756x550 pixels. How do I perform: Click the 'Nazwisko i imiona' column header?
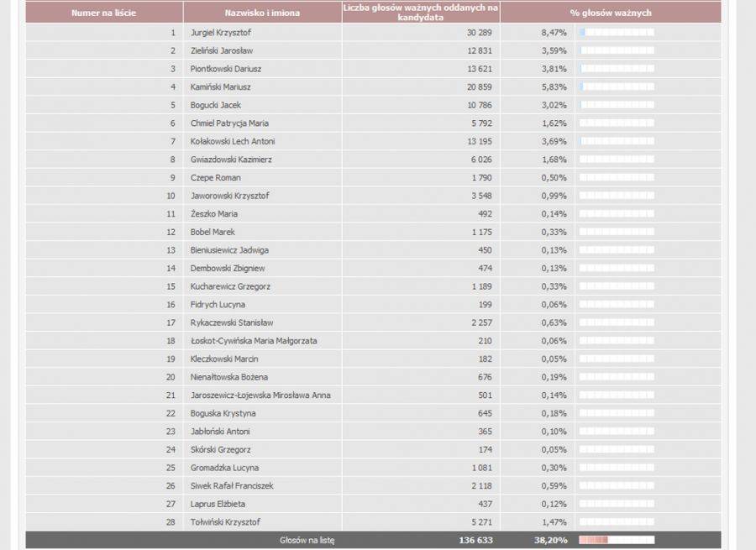coord(262,13)
